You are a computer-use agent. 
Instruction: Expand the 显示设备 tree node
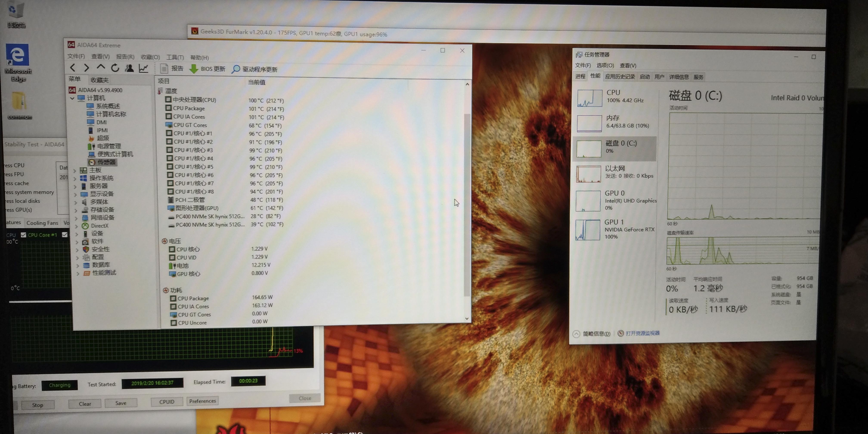click(76, 194)
